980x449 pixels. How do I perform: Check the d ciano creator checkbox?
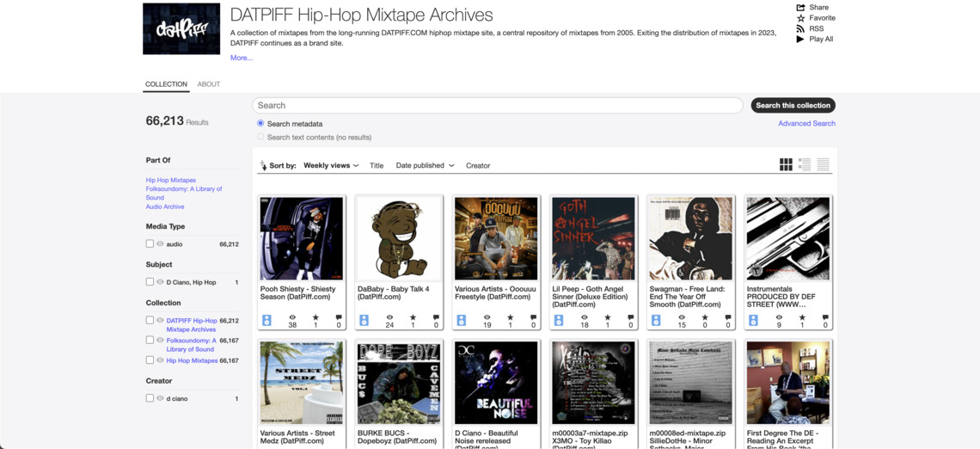[x=150, y=398]
